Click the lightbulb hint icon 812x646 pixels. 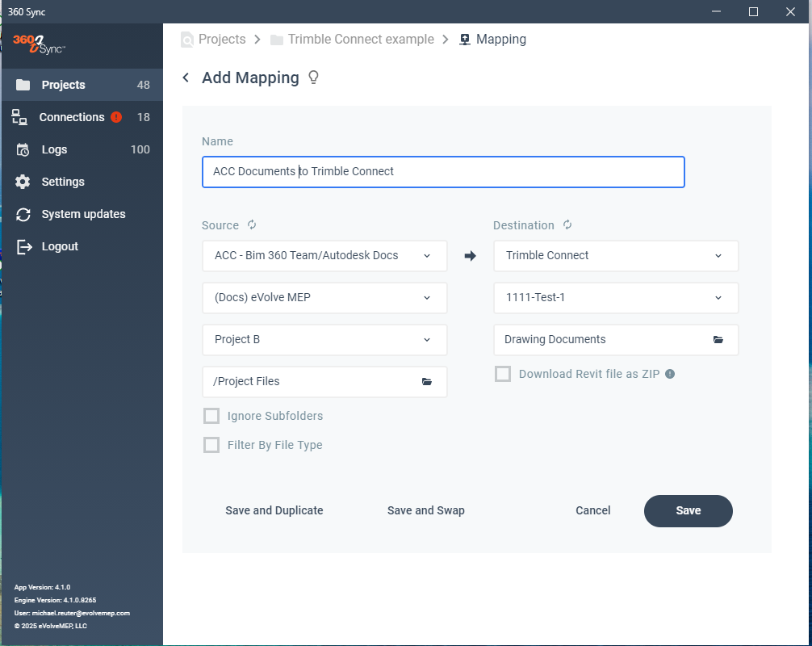(313, 78)
